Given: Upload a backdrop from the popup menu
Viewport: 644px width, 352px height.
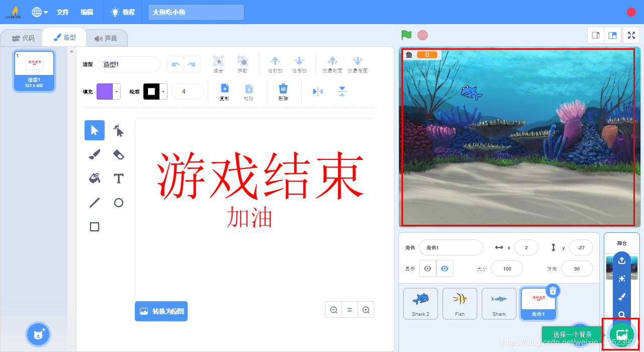Looking at the screenshot, I should (x=622, y=260).
